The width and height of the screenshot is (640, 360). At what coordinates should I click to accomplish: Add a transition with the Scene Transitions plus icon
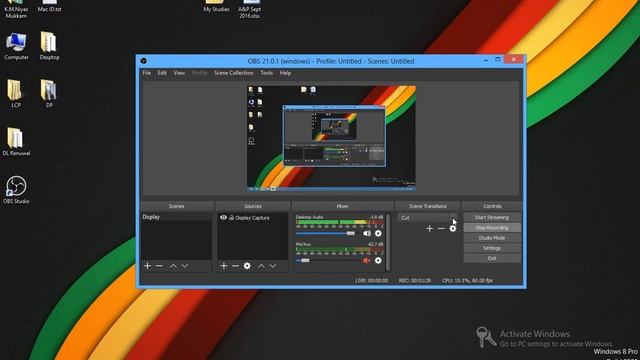tap(429, 229)
